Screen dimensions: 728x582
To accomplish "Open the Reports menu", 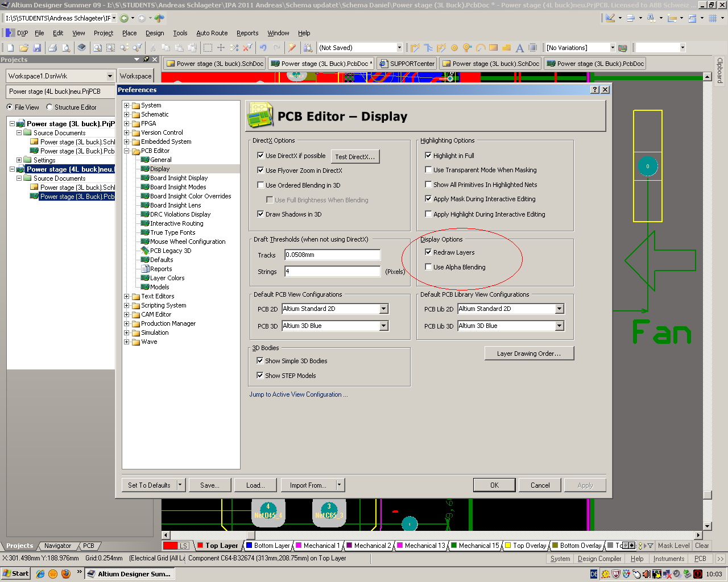I will click(x=247, y=33).
